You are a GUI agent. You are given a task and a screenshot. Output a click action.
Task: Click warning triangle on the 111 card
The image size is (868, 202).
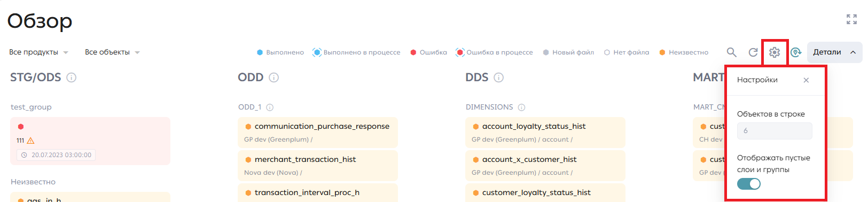30,141
